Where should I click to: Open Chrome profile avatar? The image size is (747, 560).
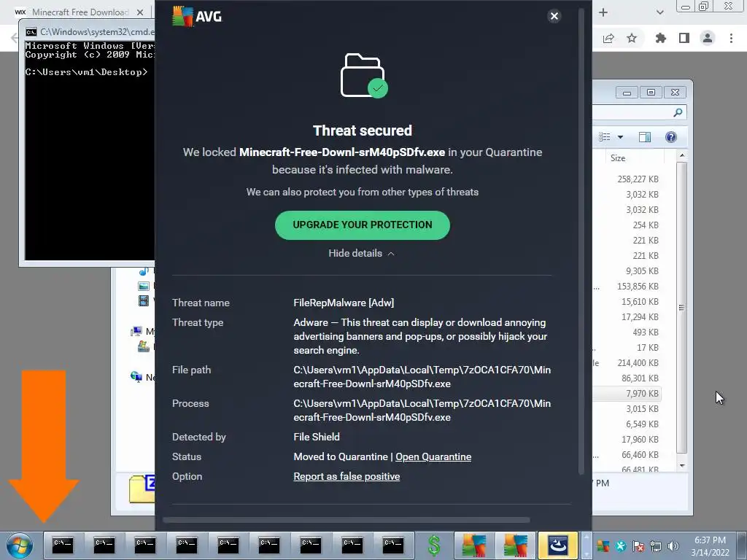click(x=708, y=38)
